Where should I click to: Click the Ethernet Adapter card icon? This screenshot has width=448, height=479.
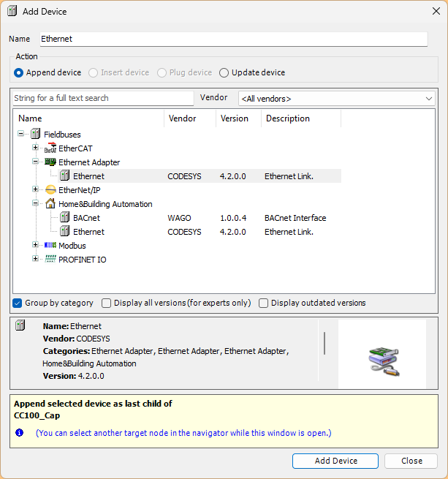[50, 162]
